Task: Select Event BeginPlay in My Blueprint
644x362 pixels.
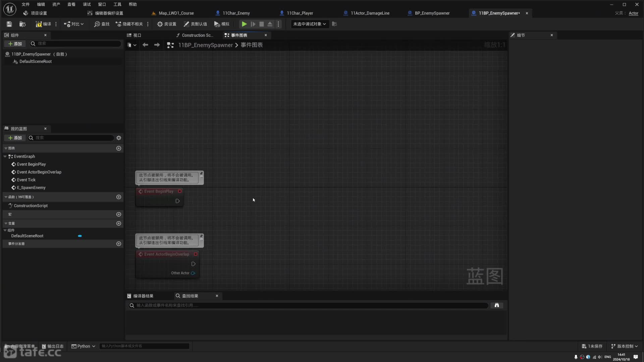Action: [x=31, y=164]
